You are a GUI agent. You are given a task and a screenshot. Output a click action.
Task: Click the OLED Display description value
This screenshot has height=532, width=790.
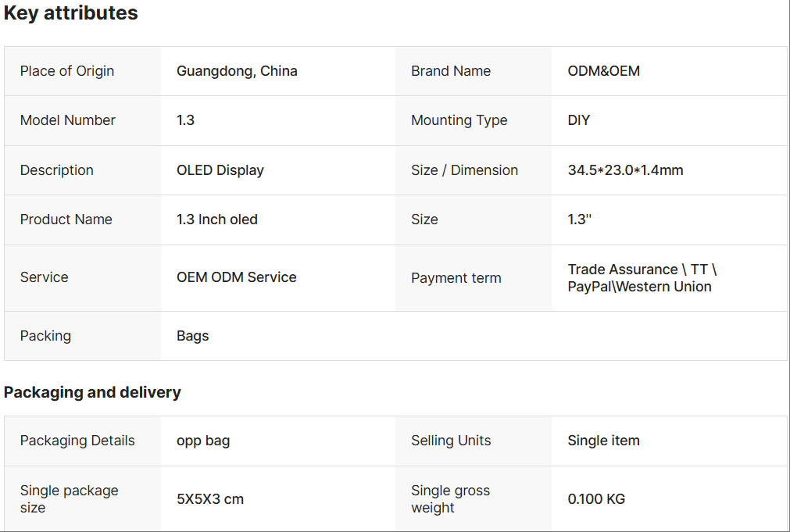[220, 170]
